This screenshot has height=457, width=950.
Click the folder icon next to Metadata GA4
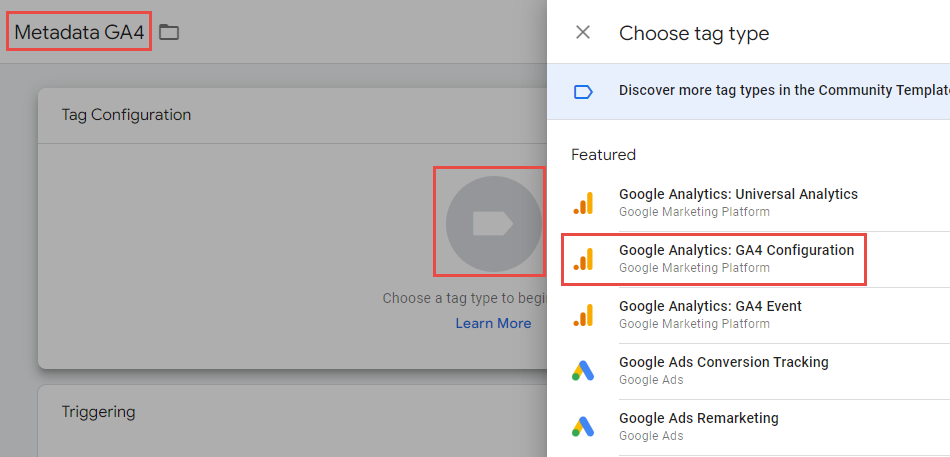point(169,33)
